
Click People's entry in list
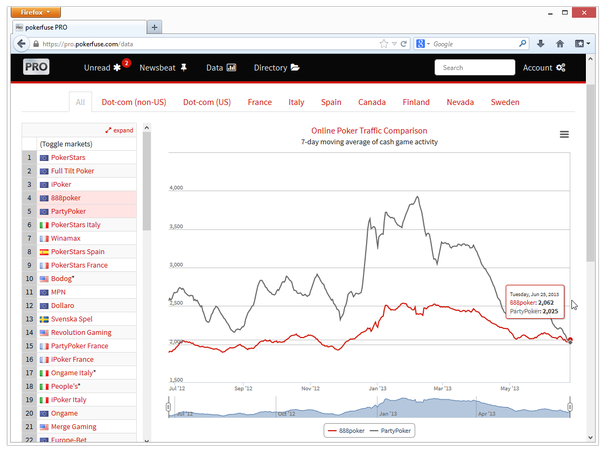pyautogui.click(x=79, y=386)
